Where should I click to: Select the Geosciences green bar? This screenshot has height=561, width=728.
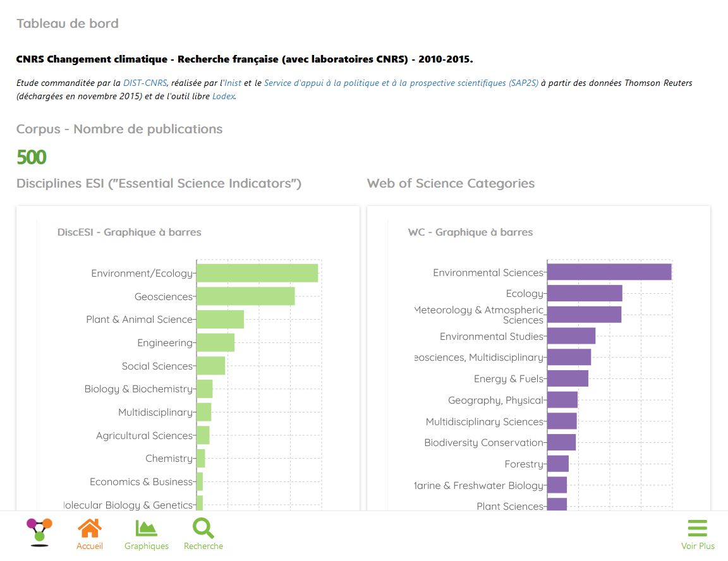[246, 296]
